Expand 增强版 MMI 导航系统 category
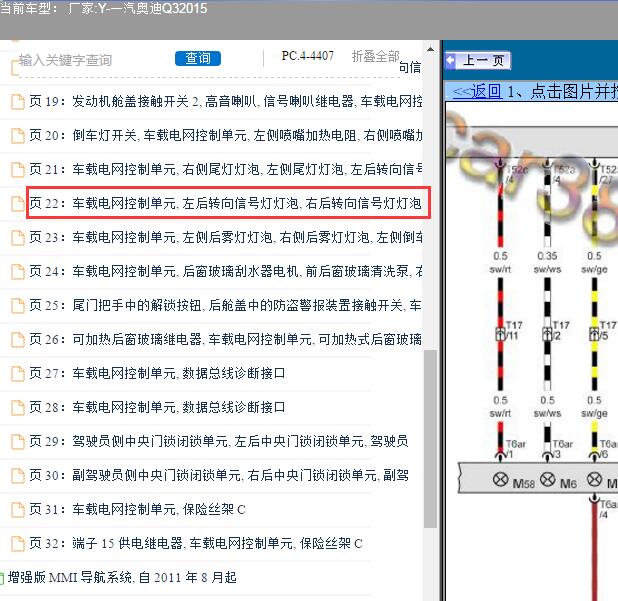618x601 pixels. point(122,578)
